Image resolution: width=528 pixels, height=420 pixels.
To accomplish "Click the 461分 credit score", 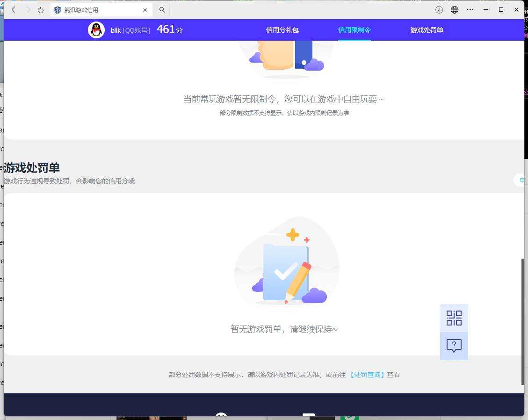I will (169, 29).
